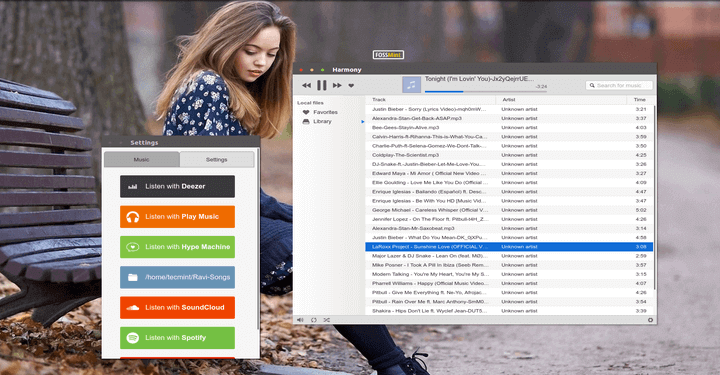
Task: Sort by the Track column header
Action: tap(431, 100)
